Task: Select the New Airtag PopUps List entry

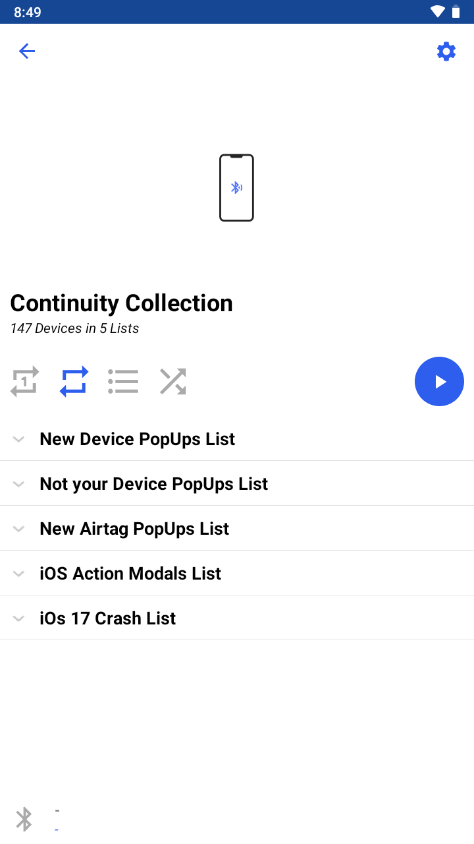Action: coord(237,529)
